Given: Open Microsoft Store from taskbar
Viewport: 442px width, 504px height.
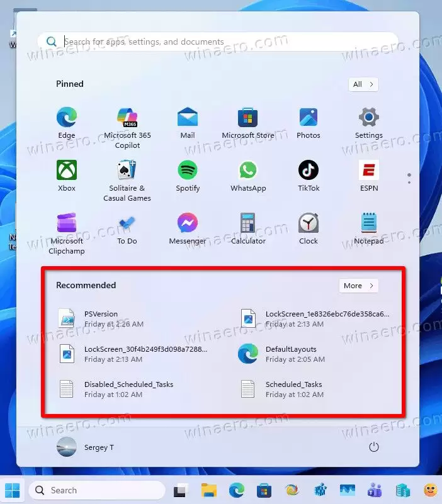Looking at the screenshot, I should (264, 491).
